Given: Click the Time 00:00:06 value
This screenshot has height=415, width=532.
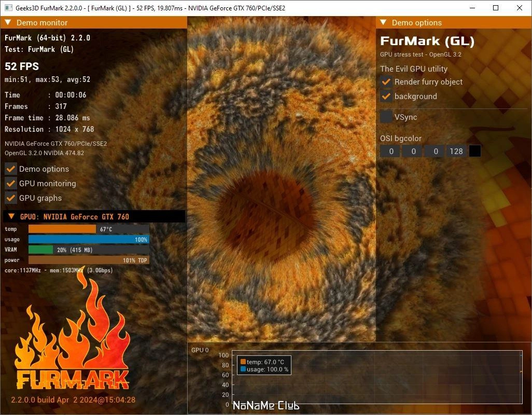Looking at the screenshot, I should pos(71,95).
